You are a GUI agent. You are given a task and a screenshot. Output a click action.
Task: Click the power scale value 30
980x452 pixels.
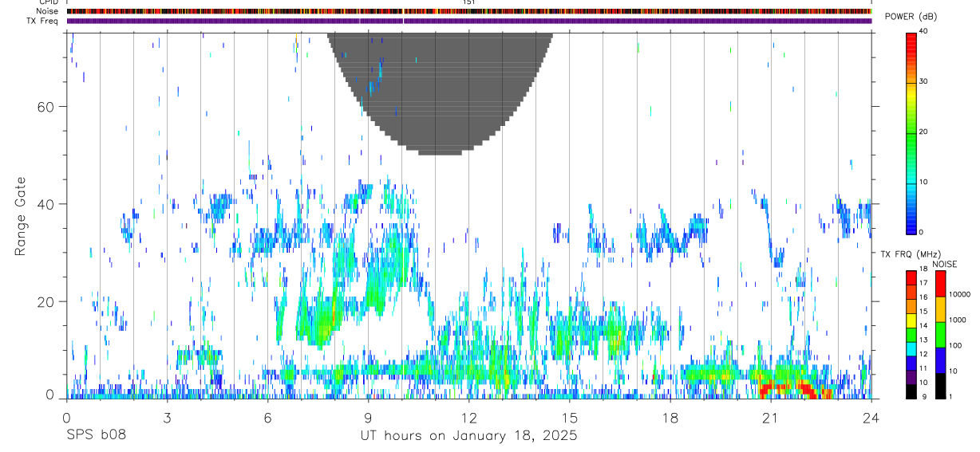(x=924, y=81)
